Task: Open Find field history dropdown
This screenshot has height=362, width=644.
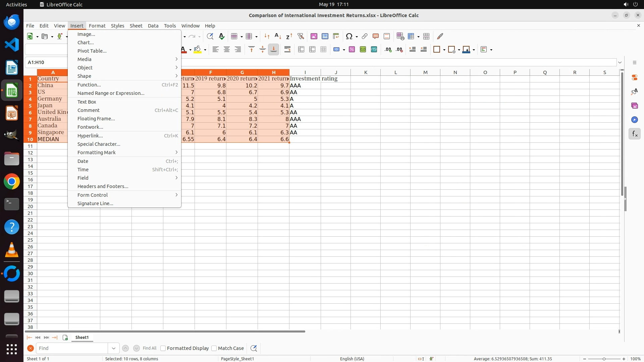Action: tap(114, 348)
